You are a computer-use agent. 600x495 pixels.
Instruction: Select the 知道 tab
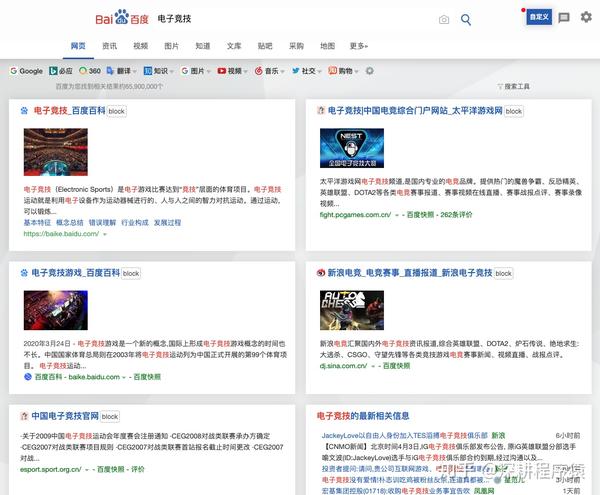(x=203, y=46)
